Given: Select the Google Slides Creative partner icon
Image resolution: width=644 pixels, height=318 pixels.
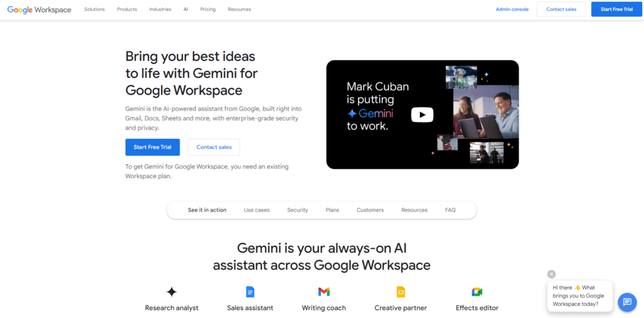Looking at the screenshot, I should click(x=401, y=292).
